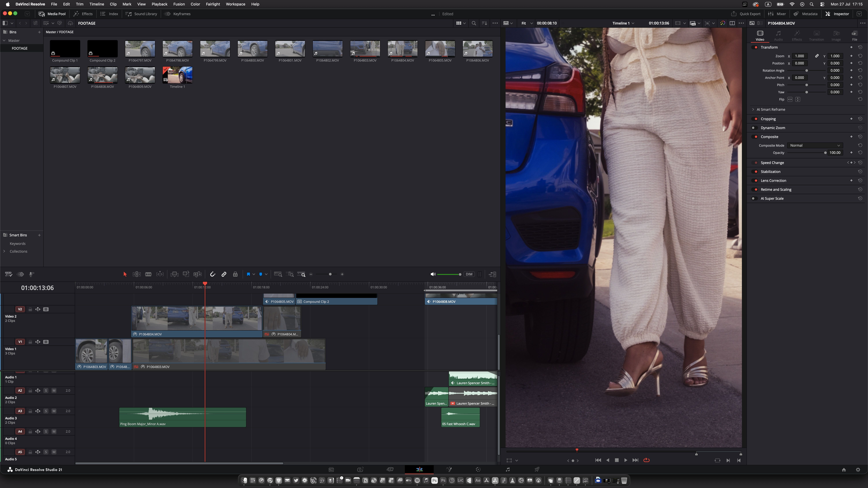Image resolution: width=868 pixels, height=488 pixels.
Task: Open the Fairlight menu
Action: coord(213,4)
